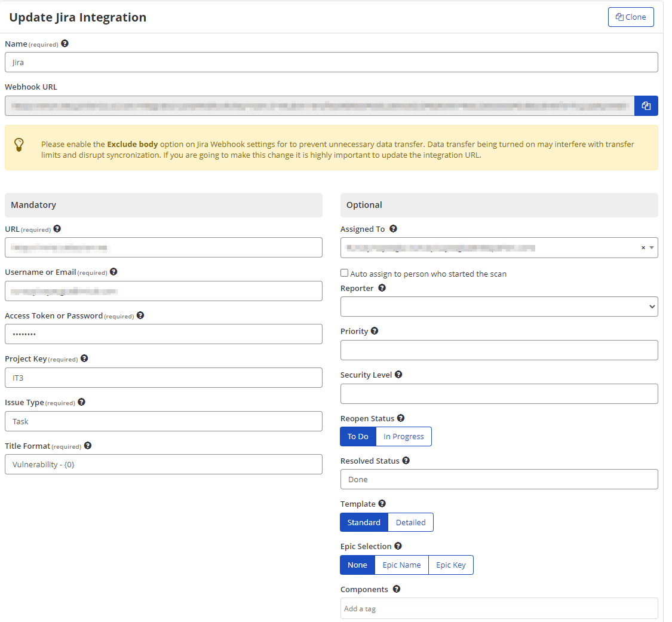Focus the mandatory URL input field

click(x=164, y=247)
